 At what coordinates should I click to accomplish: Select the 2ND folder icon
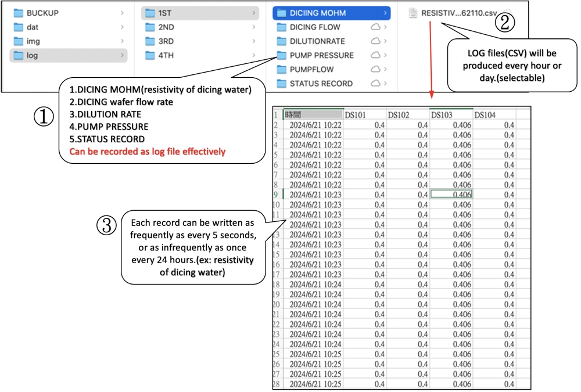[x=150, y=27]
